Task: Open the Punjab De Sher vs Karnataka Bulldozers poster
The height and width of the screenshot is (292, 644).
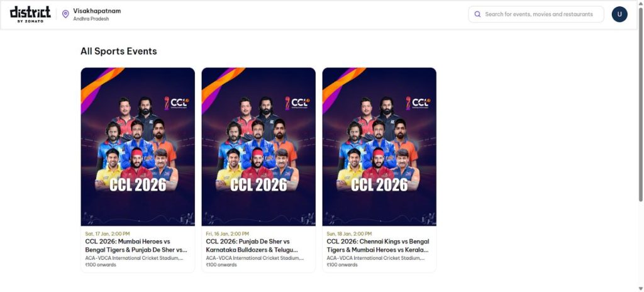Action: (x=258, y=146)
